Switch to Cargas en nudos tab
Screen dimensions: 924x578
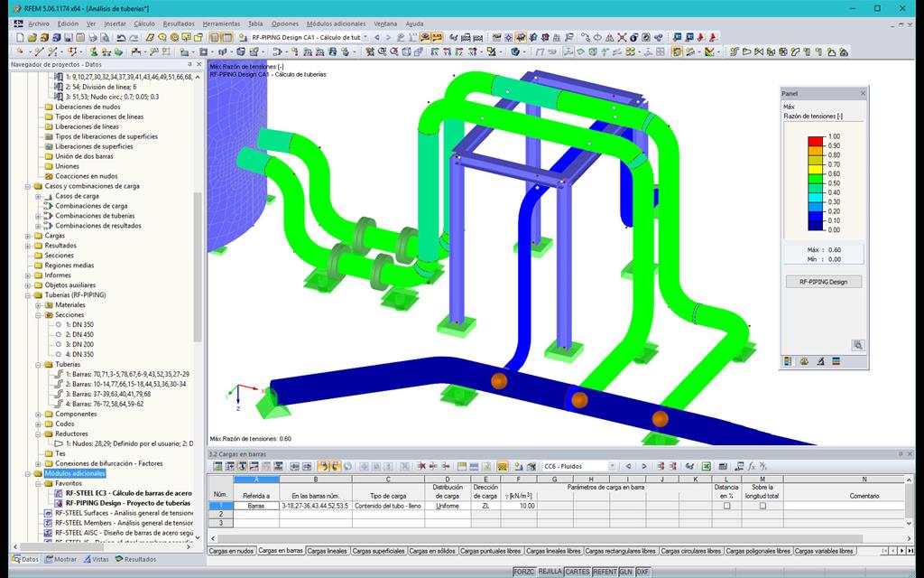click(232, 551)
